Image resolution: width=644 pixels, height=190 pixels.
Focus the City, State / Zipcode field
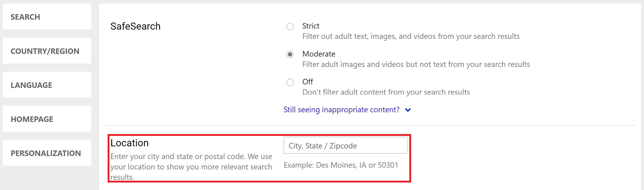pyautogui.click(x=346, y=145)
